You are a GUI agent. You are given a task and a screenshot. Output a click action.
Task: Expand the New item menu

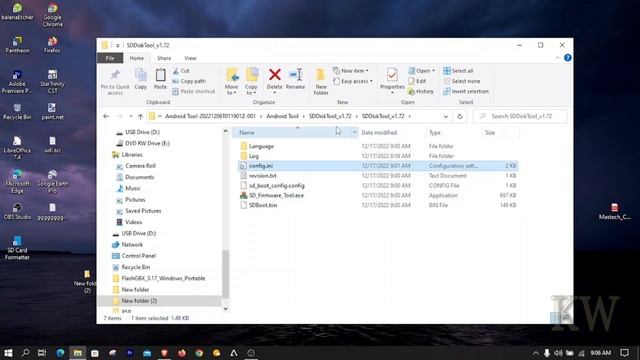pos(350,71)
